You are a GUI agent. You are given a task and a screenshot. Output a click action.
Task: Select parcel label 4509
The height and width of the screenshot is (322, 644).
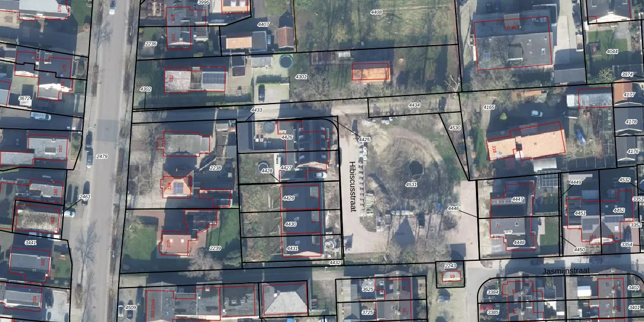[x=130, y=308]
